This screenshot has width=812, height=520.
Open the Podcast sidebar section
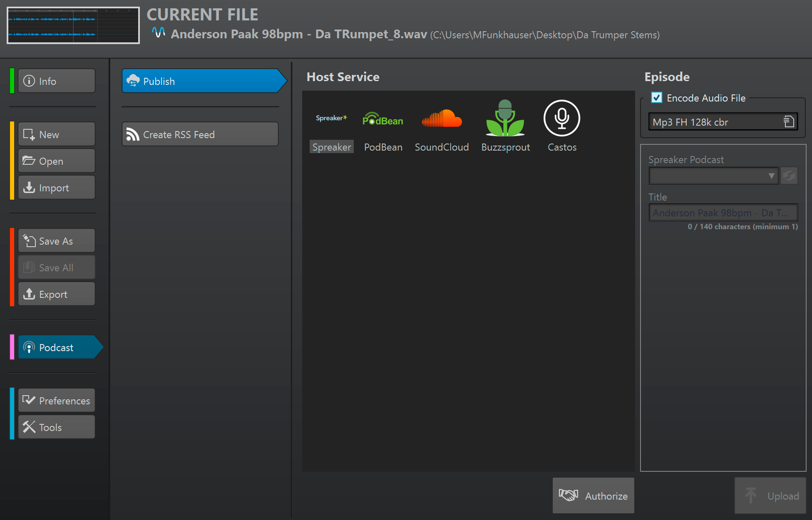[57, 347]
